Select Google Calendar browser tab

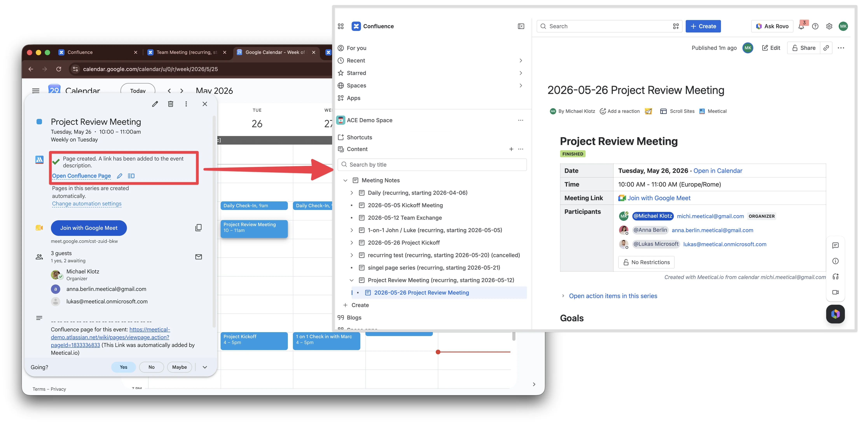point(276,52)
